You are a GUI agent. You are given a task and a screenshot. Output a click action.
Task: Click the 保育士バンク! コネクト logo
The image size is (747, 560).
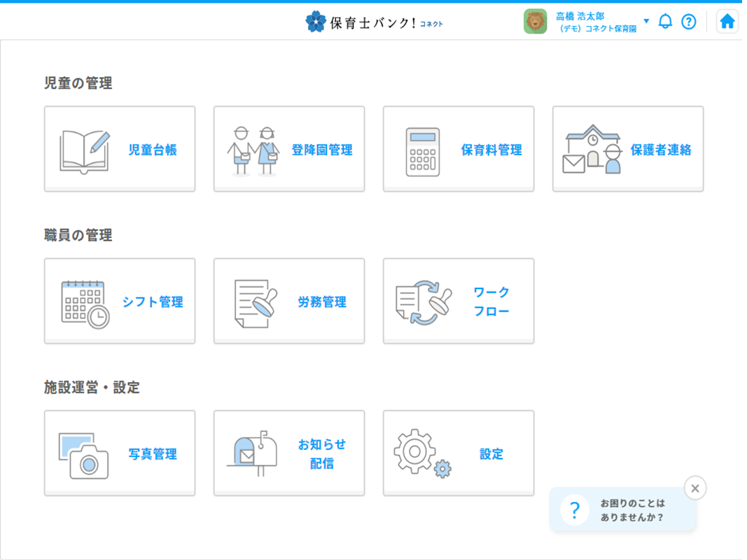click(x=375, y=22)
